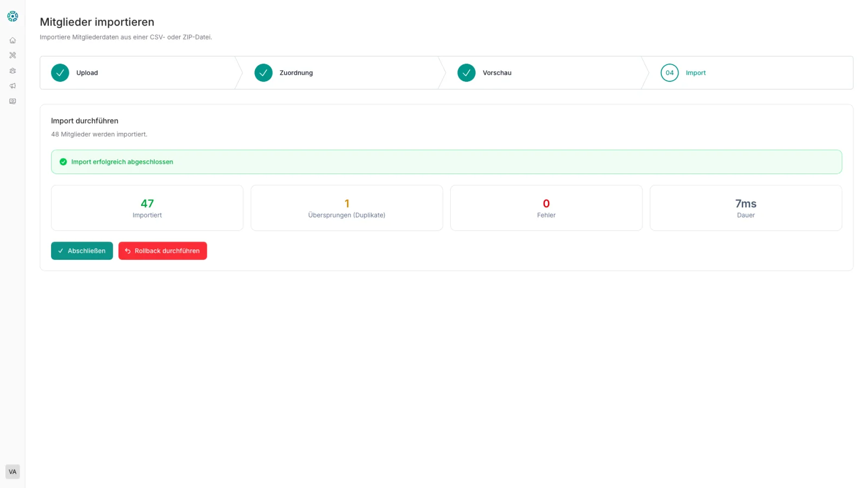Image resolution: width=868 pixels, height=488 pixels.
Task: Click the Übersprungen (Duplikate) statistics card
Action: click(x=347, y=208)
